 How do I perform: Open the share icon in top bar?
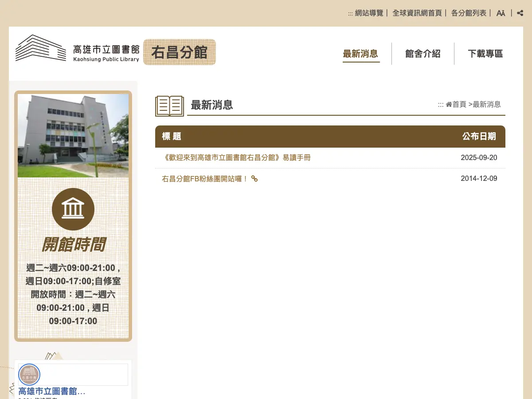[x=520, y=13]
